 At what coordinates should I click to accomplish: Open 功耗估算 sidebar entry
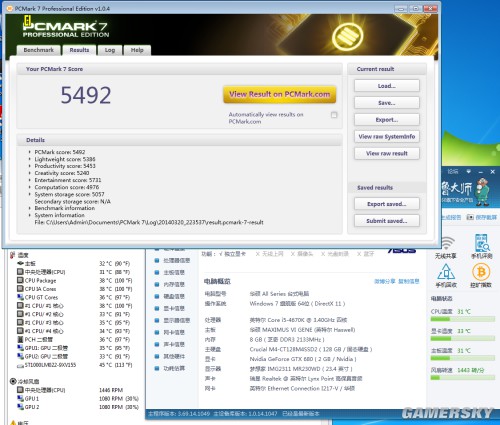(170, 368)
